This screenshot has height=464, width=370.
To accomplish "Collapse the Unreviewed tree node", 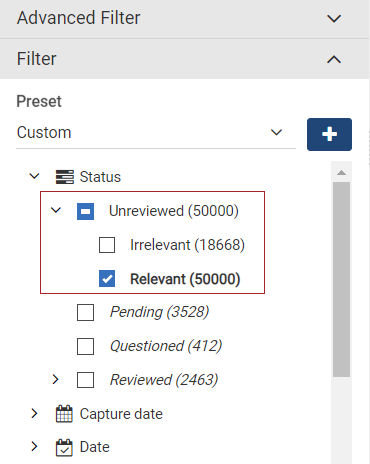I will pos(56,210).
